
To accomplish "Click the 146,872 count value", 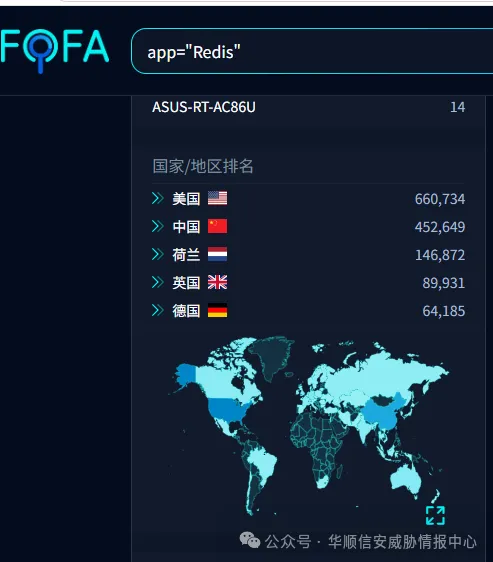I will click(x=440, y=255).
